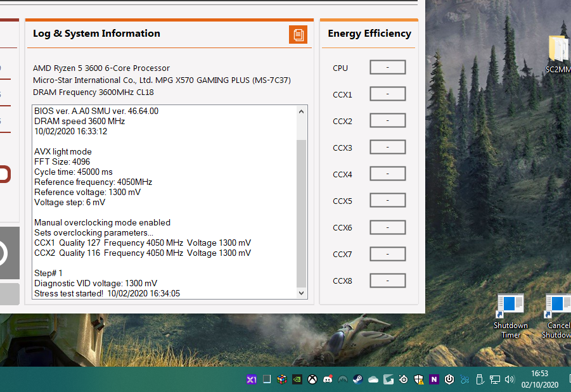Click the log scrollbar up arrow
The width and height of the screenshot is (571, 392).
pos(301,111)
